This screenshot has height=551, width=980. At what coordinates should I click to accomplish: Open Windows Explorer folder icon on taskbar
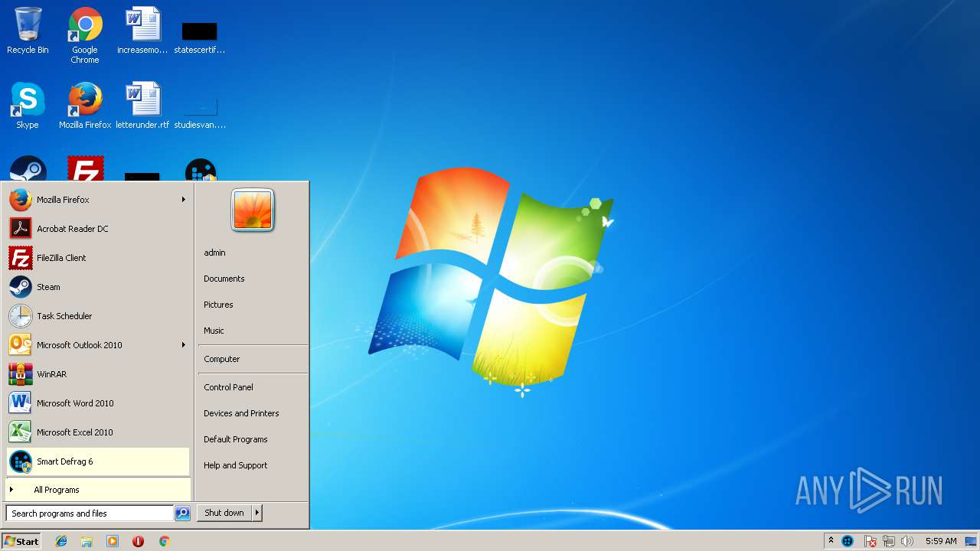point(87,541)
